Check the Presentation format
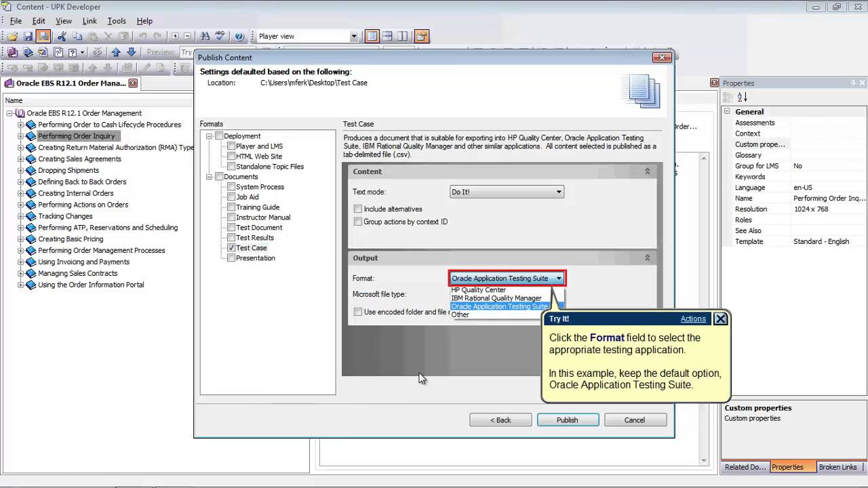Screen dimensions: 868x488 coord(231,258)
